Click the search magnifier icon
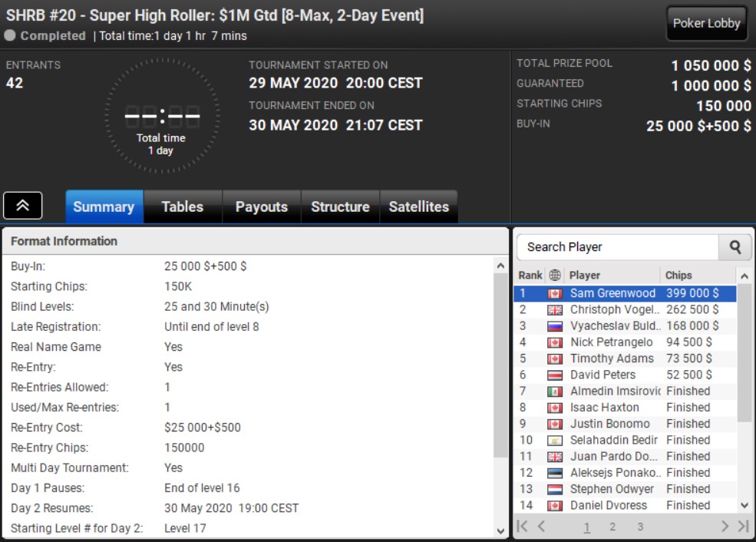Image resolution: width=756 pixels, height=542 pixels. click(735, 247)
